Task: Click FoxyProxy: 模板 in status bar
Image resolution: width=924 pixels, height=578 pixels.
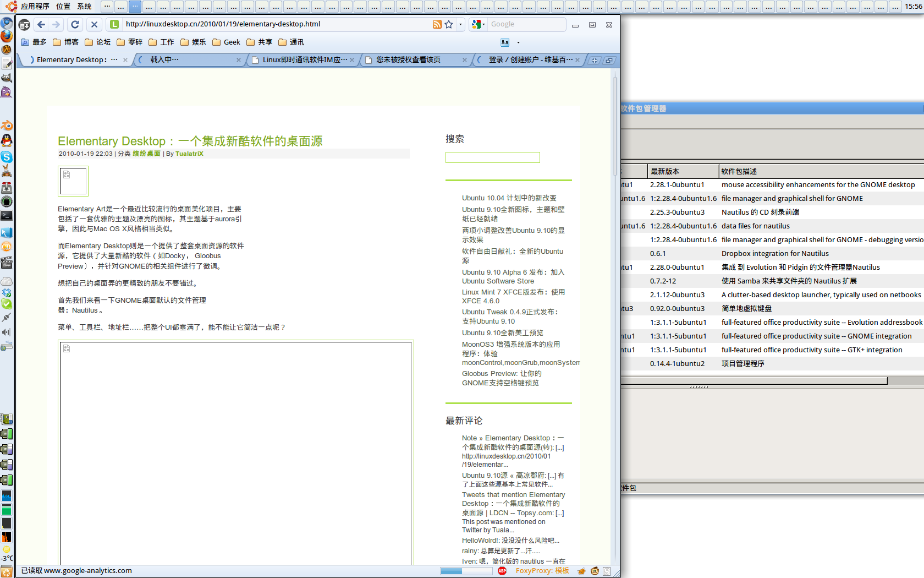Action: click(542, 571)
